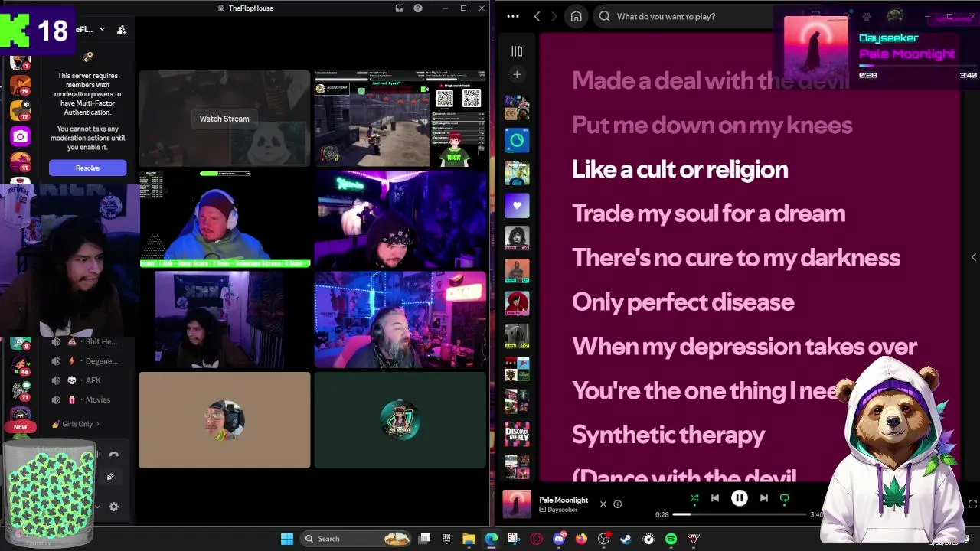Select the dark green avatar participant tile
This screenshot has width=980, height=551.
click(400, 420)
